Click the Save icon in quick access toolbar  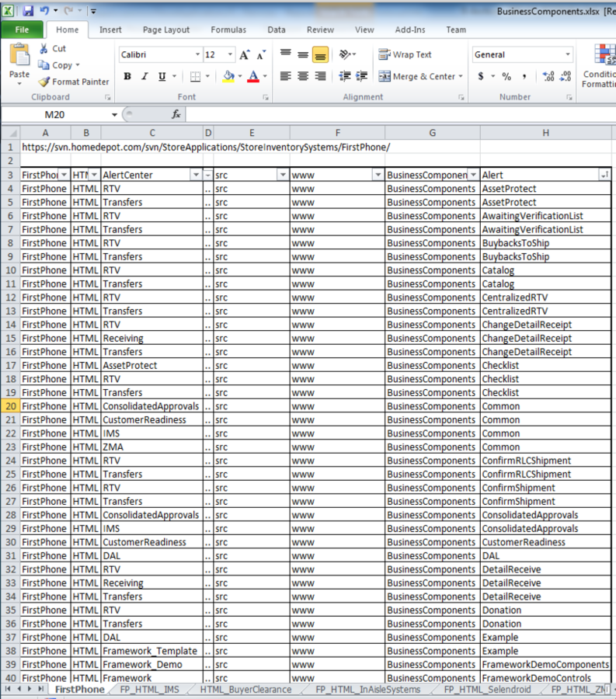[x=28, y=11]
